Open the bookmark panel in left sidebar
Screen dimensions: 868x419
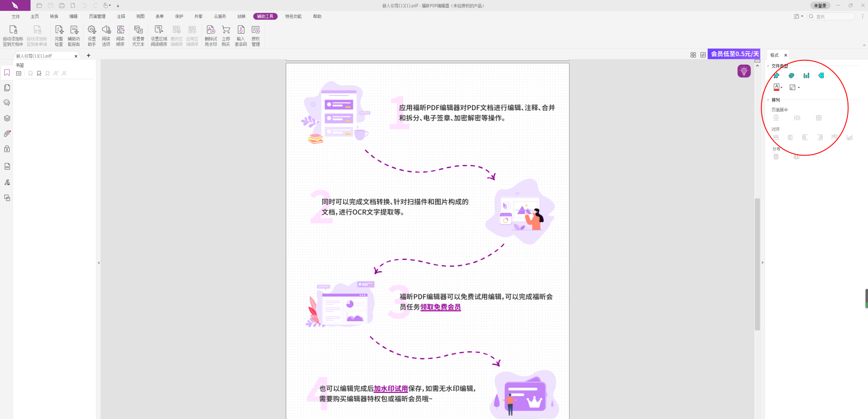[7, 72]
